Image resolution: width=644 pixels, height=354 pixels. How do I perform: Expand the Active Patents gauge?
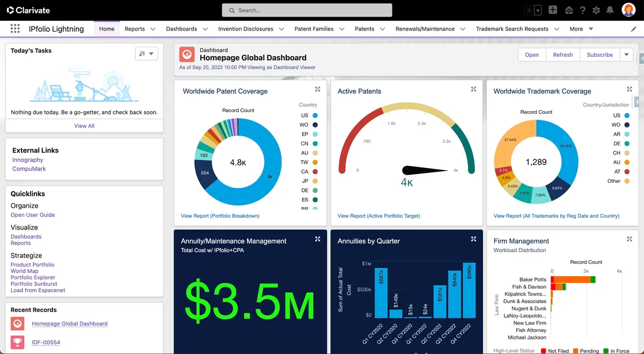pyautogui.click(x=473, y=90)
